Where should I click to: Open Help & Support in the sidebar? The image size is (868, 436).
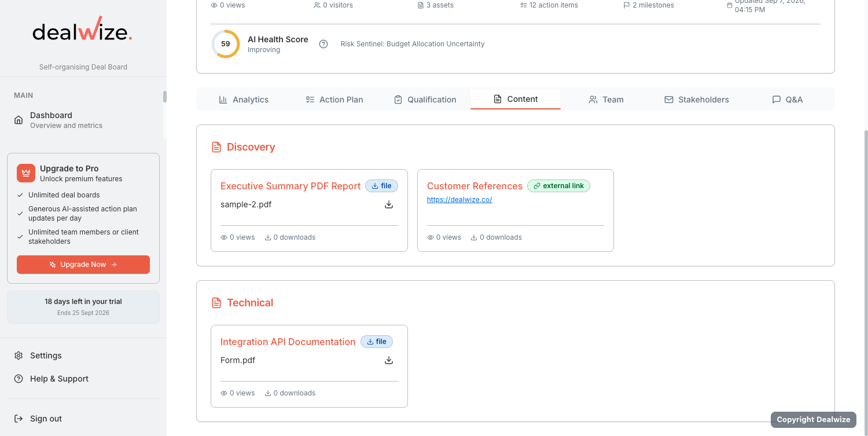pyautogui.click(x=83, y=379)
